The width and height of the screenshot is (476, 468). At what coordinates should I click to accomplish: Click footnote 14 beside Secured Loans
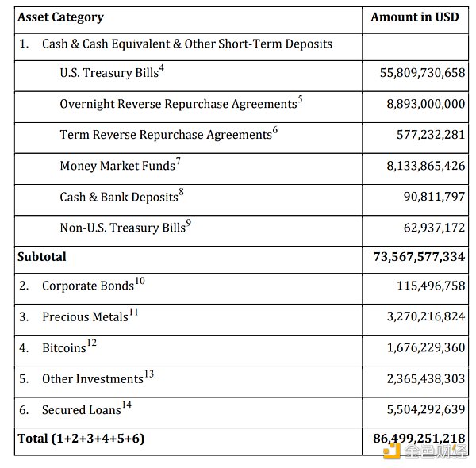tap(126, 405)
